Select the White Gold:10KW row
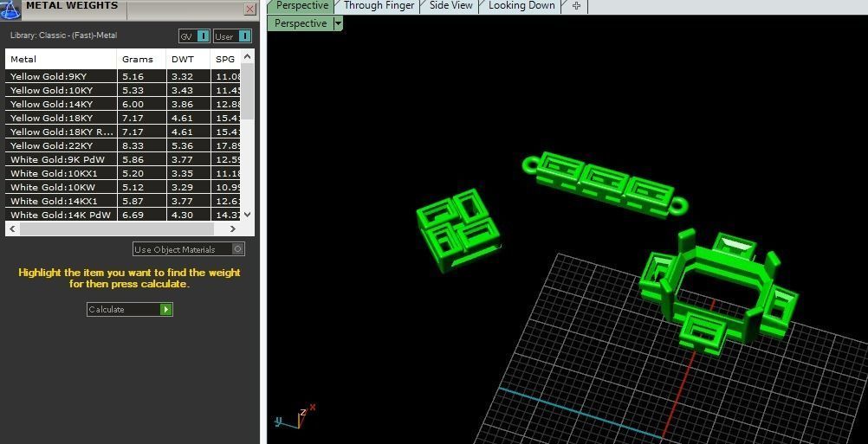 [x=123, y=187]
